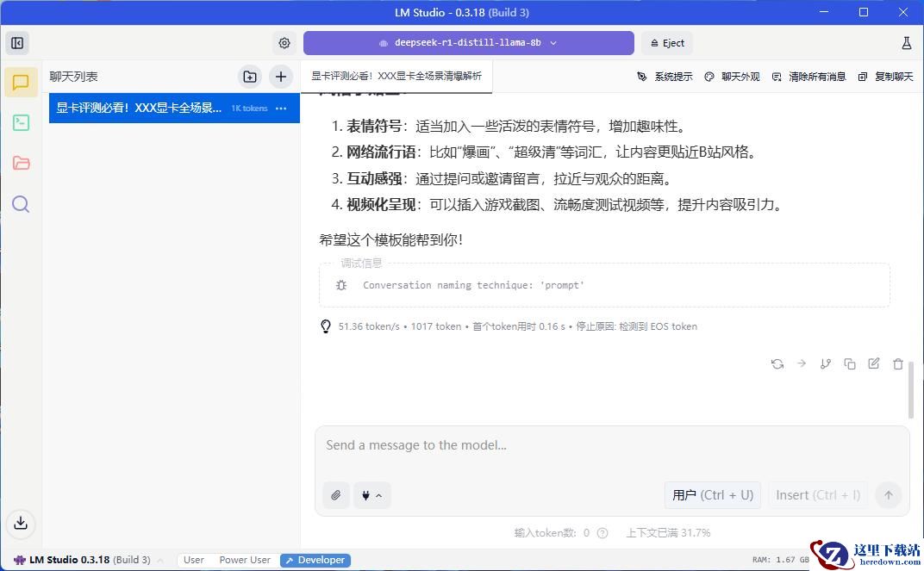Click the 上下文已满 31.7% indicator
The width and height of the screenshot is (924, 571).
(668, 533)
